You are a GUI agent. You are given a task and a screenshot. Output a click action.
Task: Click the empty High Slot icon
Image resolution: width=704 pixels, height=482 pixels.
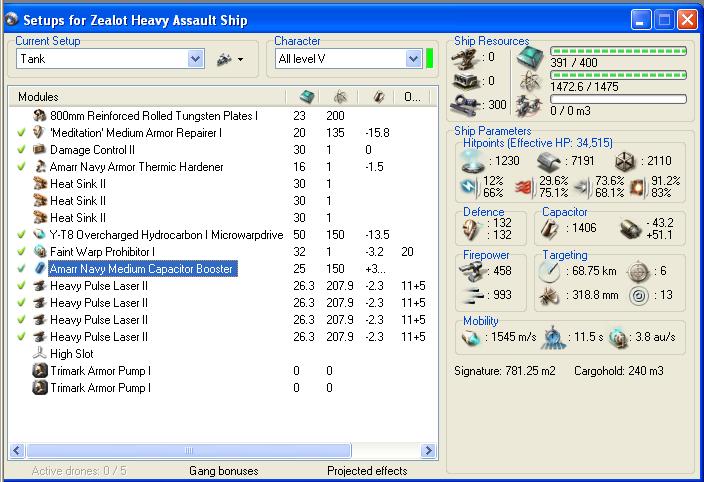click(x=40, y=354)
